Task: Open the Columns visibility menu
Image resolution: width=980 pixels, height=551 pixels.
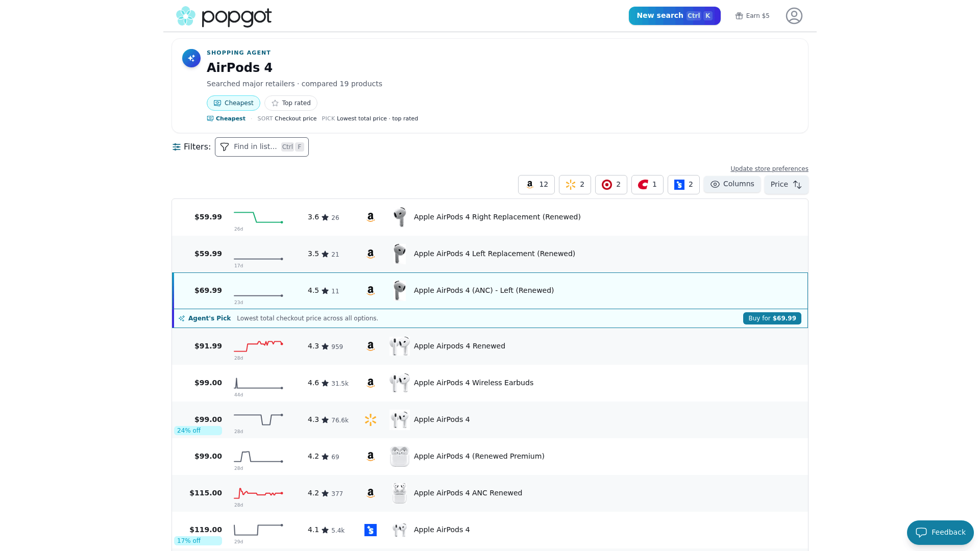Action: pos(732,184)
